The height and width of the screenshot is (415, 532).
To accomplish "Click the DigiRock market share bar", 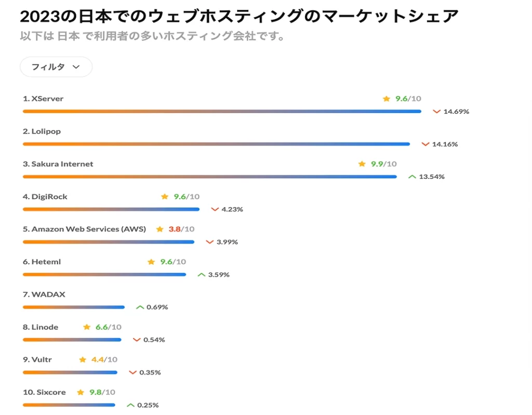I will pyautogui.click(x=111, y=210).
